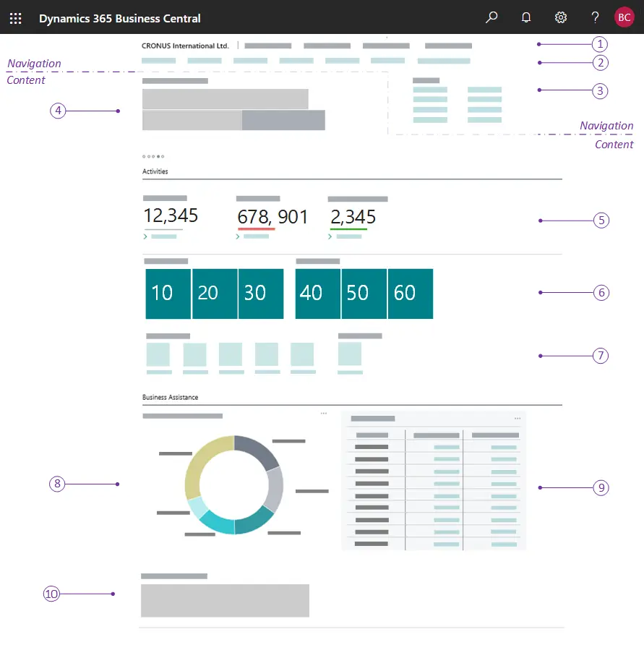Screen dimensions: 644x645
Task: Open the notifications bell
Action: (526, 17)
